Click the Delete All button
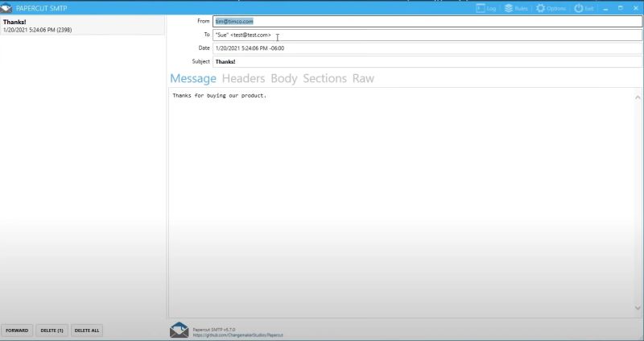 point(87,331)
